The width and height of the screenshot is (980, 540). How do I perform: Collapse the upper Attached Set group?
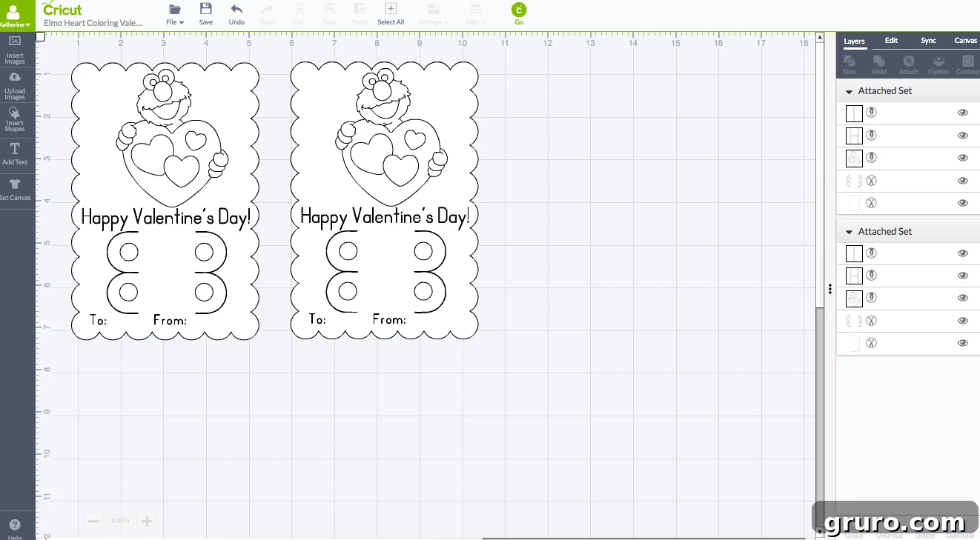(849, 91)
